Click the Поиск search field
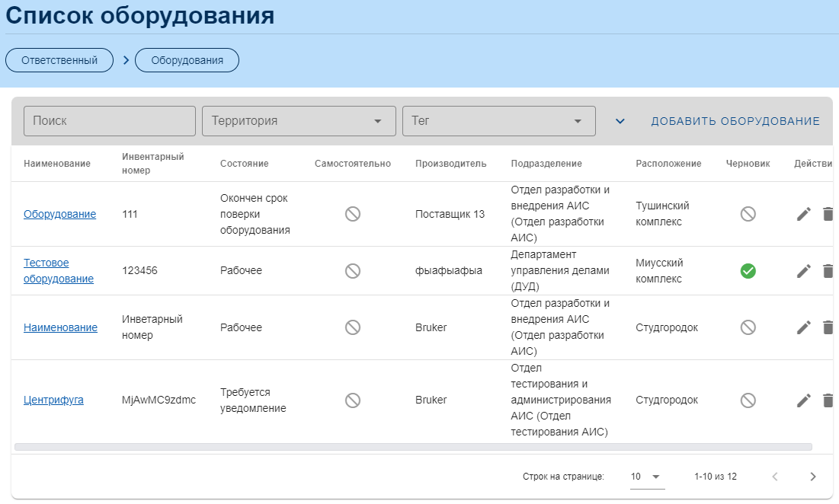The width and height of the screenshot is (839, 504). [x=110, y=121]
